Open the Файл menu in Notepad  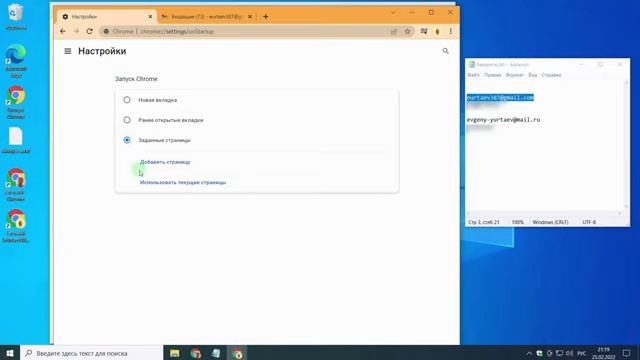473,75
